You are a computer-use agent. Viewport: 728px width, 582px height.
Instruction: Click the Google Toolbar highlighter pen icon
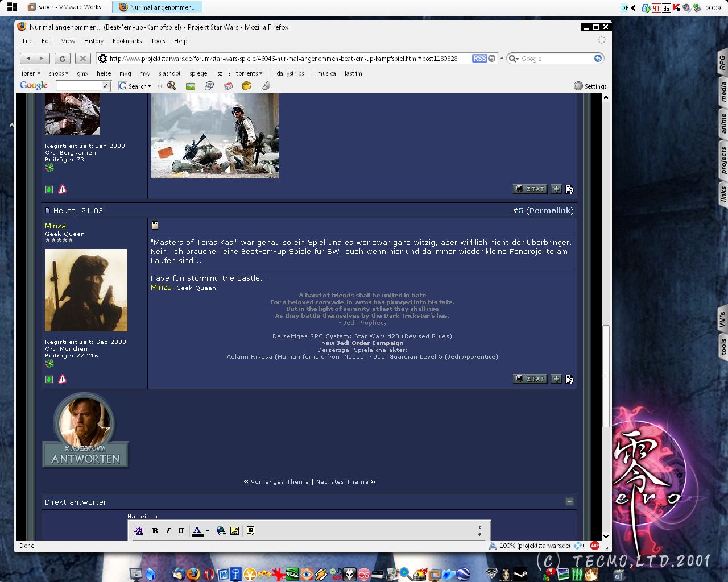[266, 86]
